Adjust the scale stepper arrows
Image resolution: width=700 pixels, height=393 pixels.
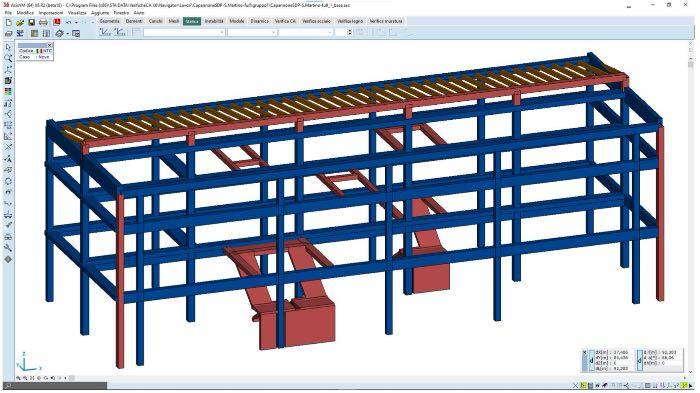[x=350, y=32]
